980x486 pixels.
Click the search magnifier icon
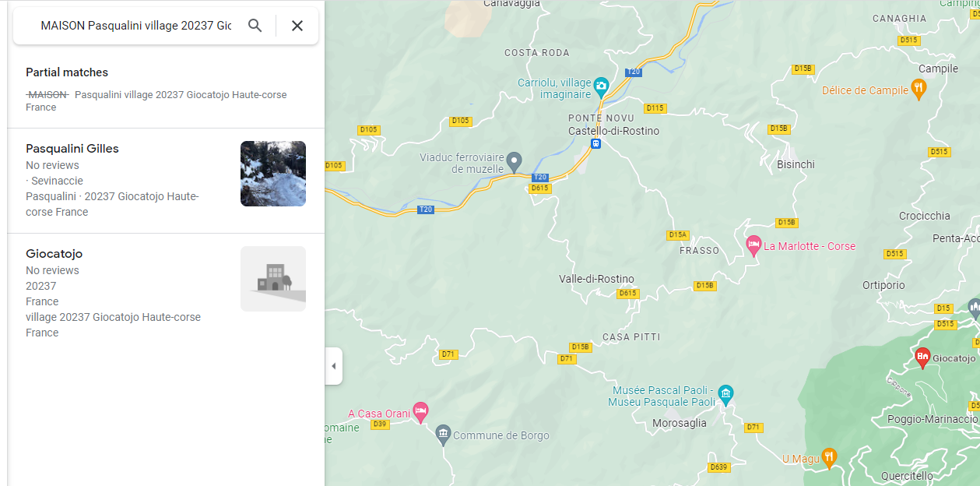point(255,26)
